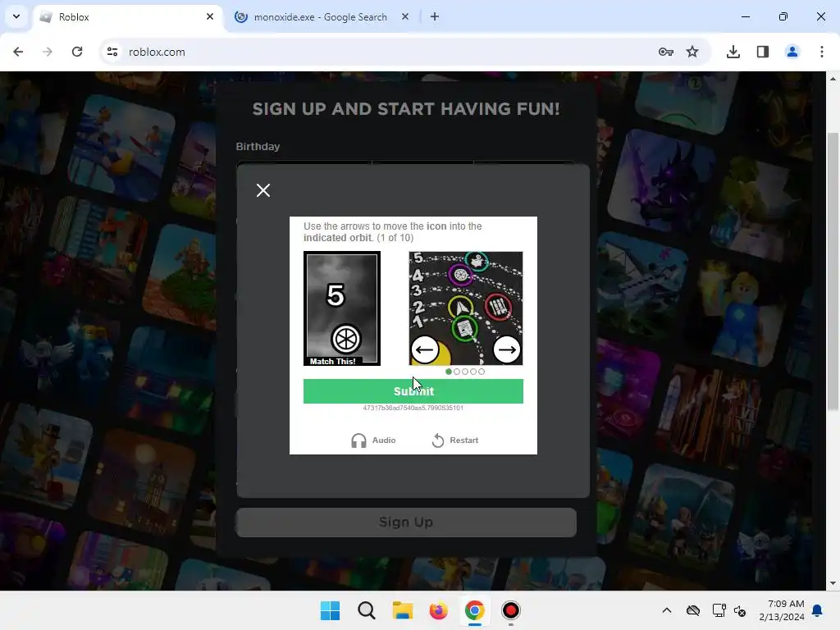
Task: Open the notifications bell
Action: [818, 610]
